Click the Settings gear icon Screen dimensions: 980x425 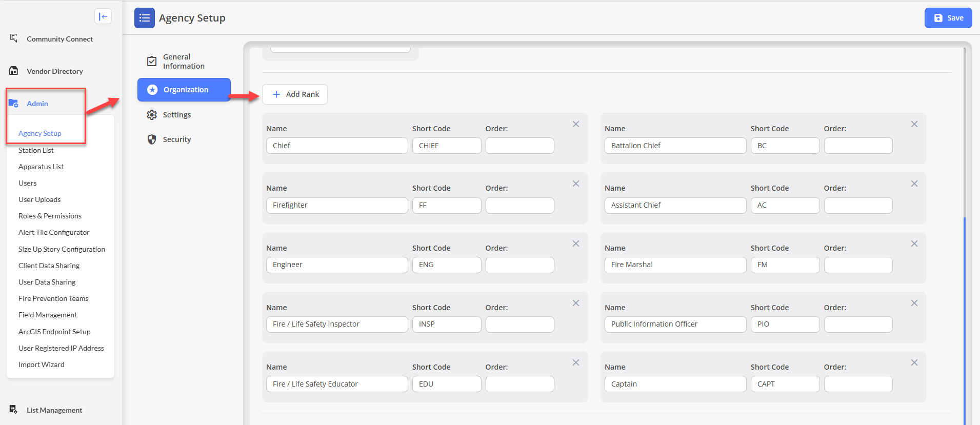pyautogui.click(x=152, y=115)
